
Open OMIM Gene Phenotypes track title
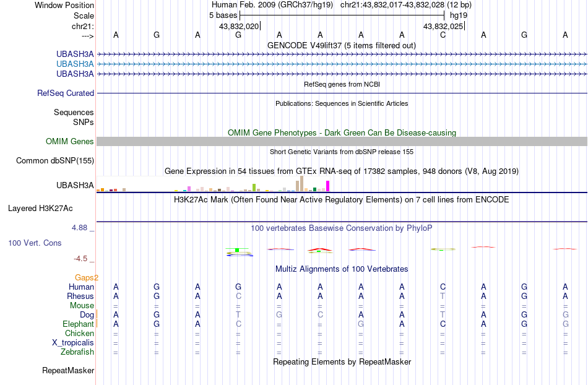(342, 132)
